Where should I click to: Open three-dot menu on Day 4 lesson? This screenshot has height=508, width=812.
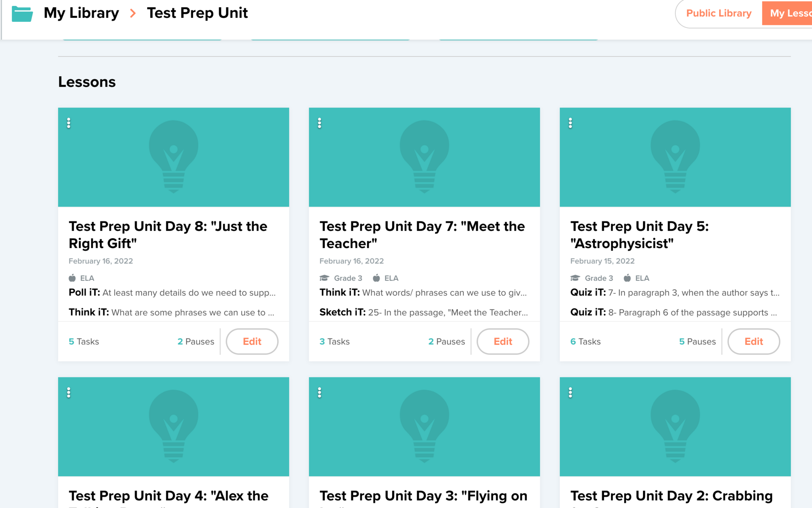69,393
